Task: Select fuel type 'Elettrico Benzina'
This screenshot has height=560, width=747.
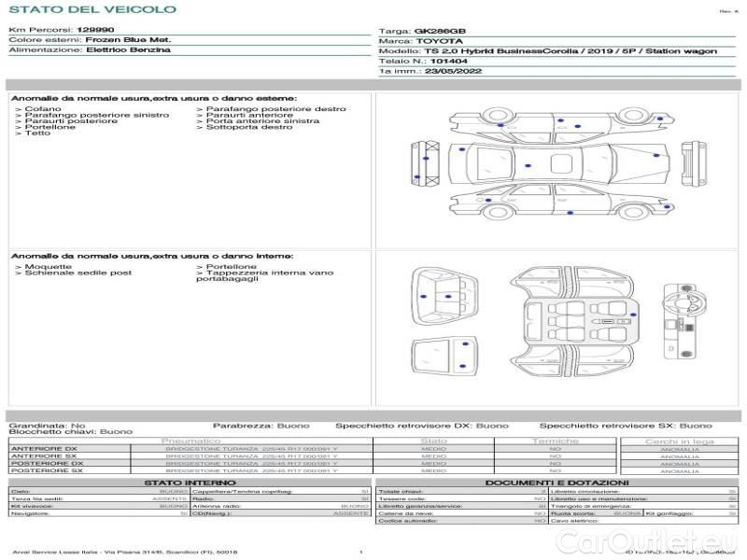Action: coord(128,49)
